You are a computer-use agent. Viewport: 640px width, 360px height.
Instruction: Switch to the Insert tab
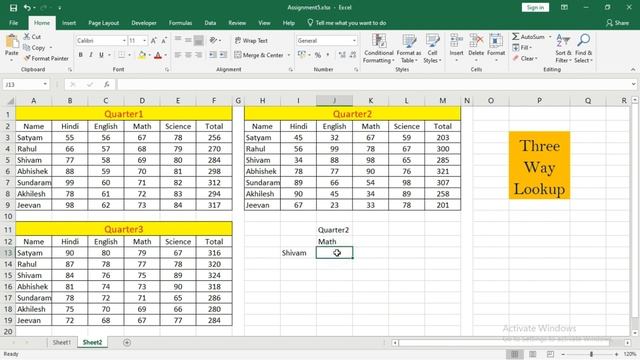(69, 23)
